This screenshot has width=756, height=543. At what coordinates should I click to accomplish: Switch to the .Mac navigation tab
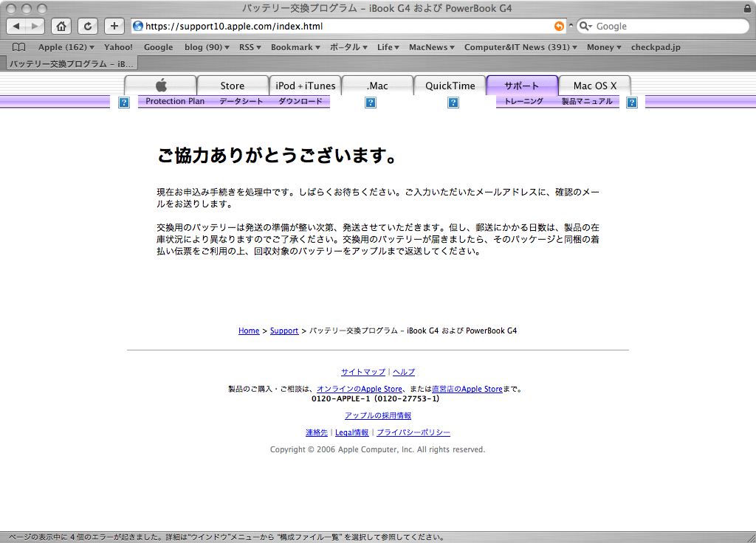[377, 86]
